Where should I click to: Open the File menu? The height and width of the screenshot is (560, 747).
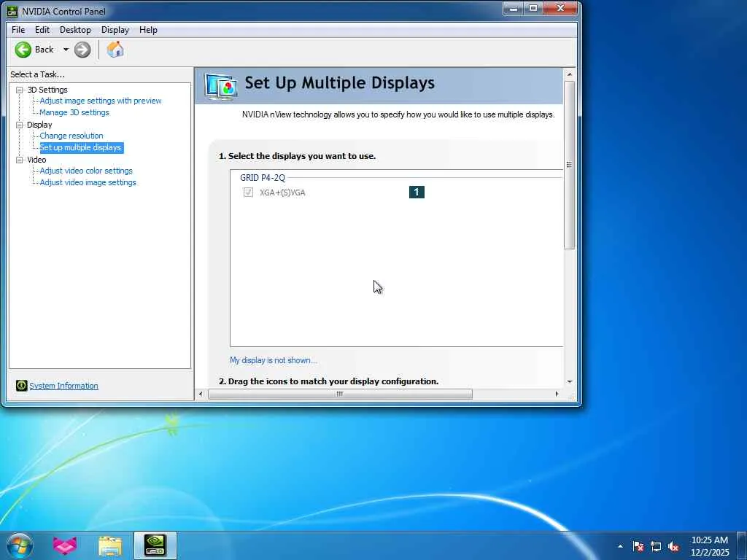[18, 29]
